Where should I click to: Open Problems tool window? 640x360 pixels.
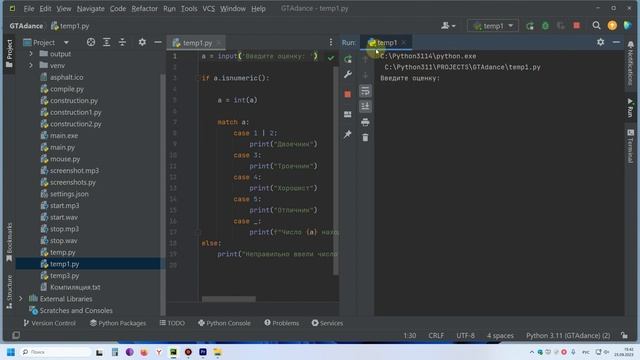282,323
